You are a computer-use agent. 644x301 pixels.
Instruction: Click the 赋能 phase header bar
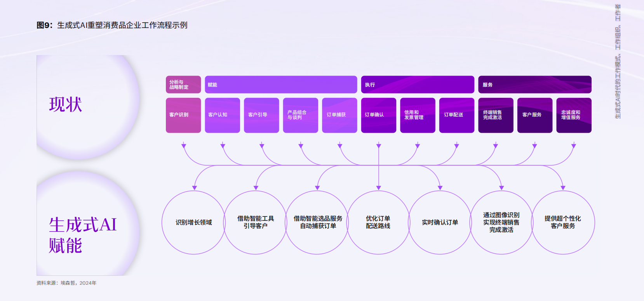coord(281,85)
